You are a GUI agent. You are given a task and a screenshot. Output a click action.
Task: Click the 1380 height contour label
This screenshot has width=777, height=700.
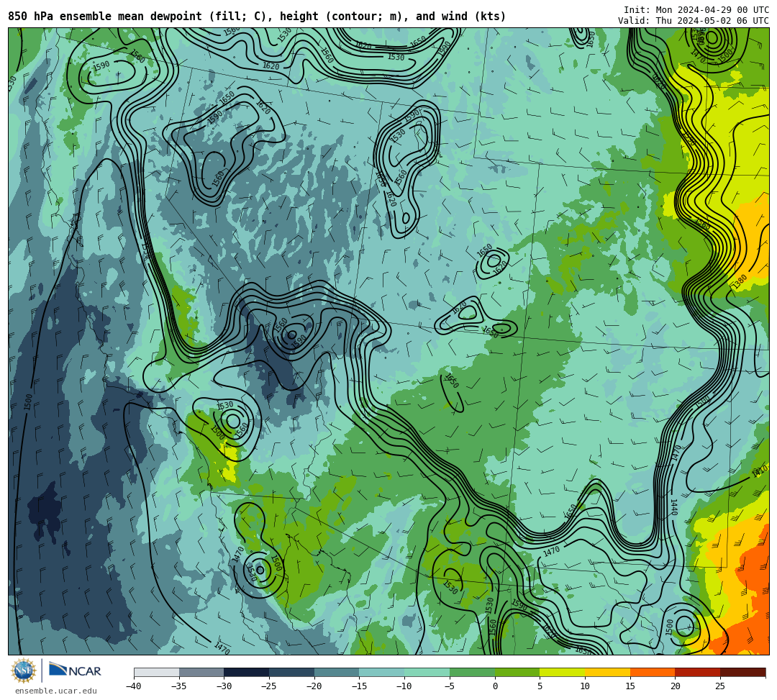pyautogui.click(x=740, y=281)
